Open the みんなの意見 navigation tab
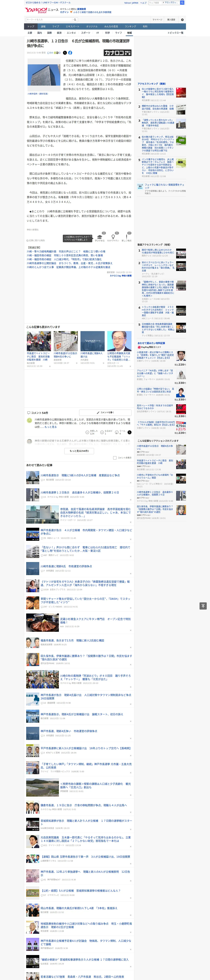 click(x=111, y=27)
